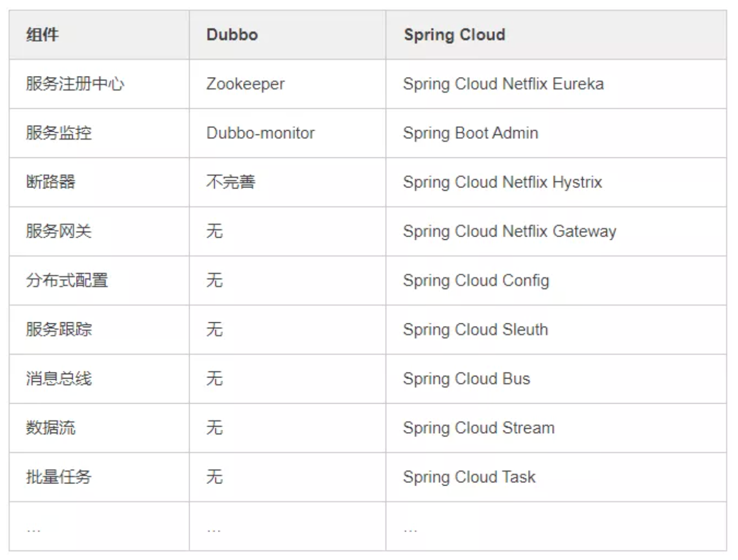Select the Dubbo column header

(x=287, y=35)
